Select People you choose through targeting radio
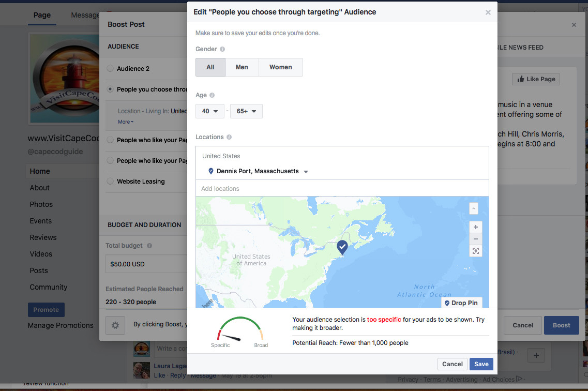The height and width of the screenshot is (391, 588). 110,89
